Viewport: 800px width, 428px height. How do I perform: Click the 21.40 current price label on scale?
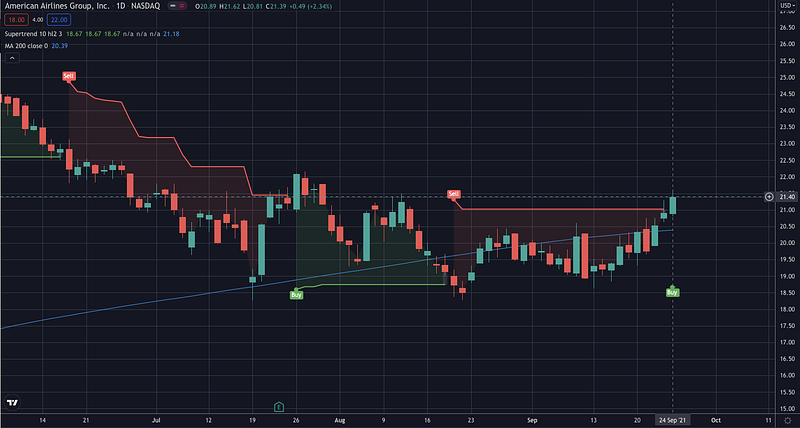tap(786, 197)
